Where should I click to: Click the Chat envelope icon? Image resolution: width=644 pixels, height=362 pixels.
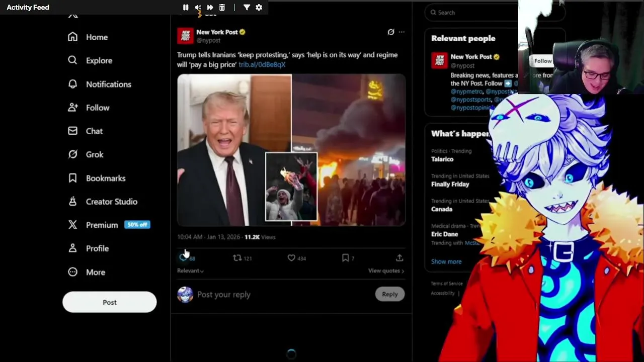click(x=73, y=131)
